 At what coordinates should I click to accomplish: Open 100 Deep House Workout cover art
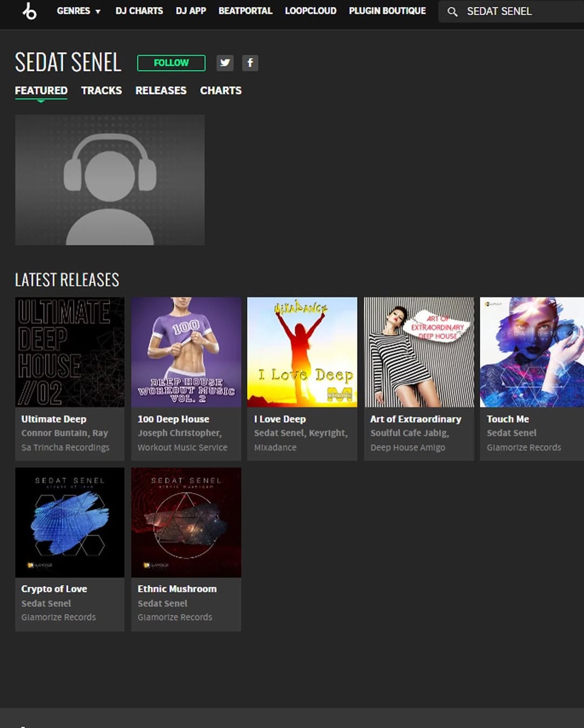(186, 352)
